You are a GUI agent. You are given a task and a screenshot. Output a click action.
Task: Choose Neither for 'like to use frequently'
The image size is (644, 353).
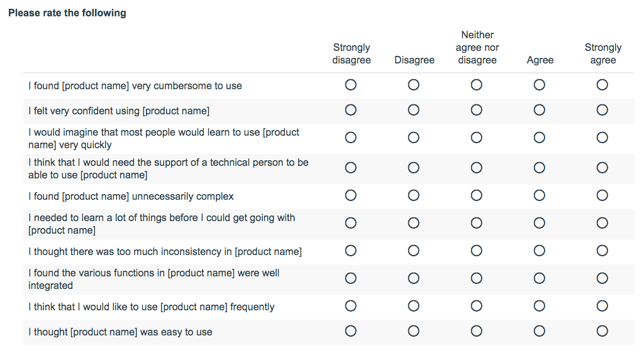[x=477, y=306]
